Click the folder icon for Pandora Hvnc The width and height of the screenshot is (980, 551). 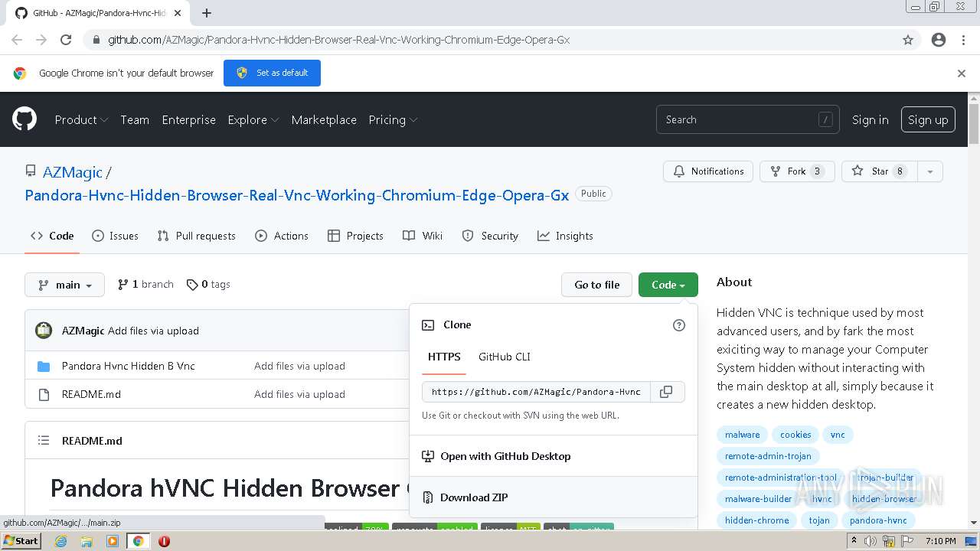coord(44,367)
